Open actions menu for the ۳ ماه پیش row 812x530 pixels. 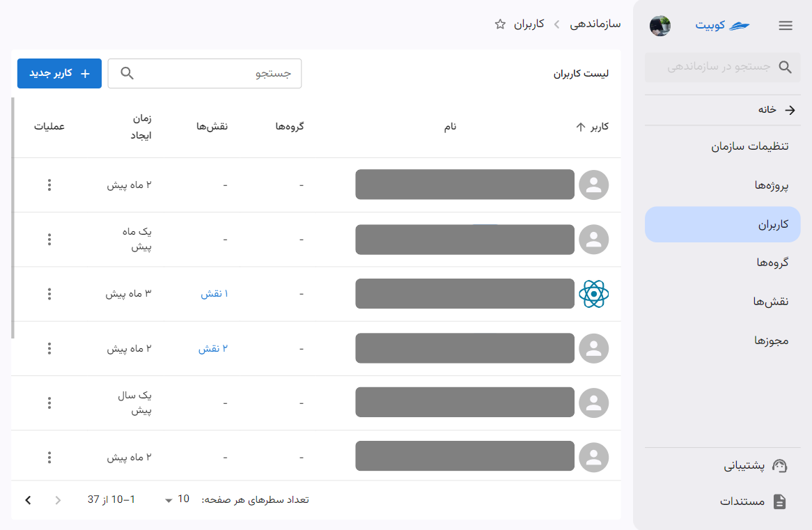(x=49, y=294)
